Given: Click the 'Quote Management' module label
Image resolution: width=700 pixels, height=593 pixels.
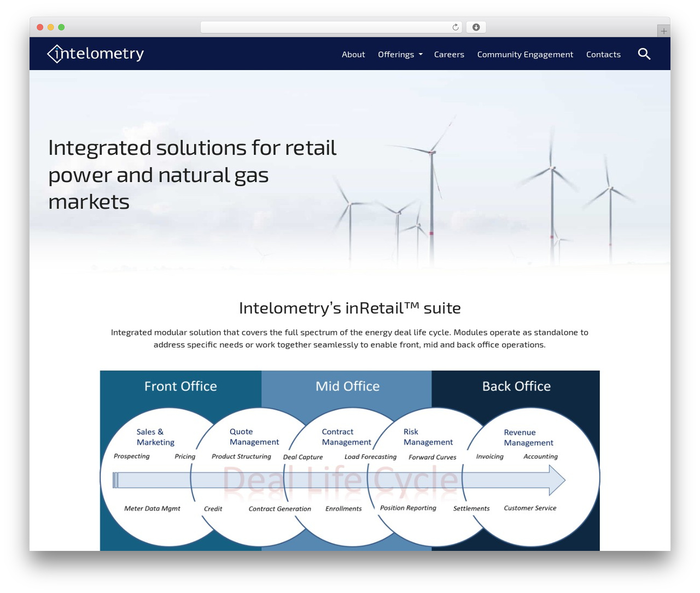Looking at the screenshot, I should tap(254, 437).
